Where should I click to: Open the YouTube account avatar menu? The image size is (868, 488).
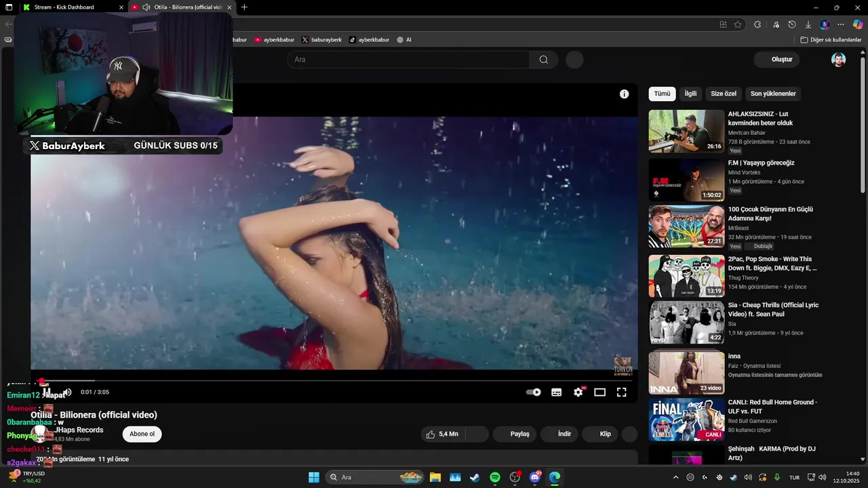tap(839, 60)
